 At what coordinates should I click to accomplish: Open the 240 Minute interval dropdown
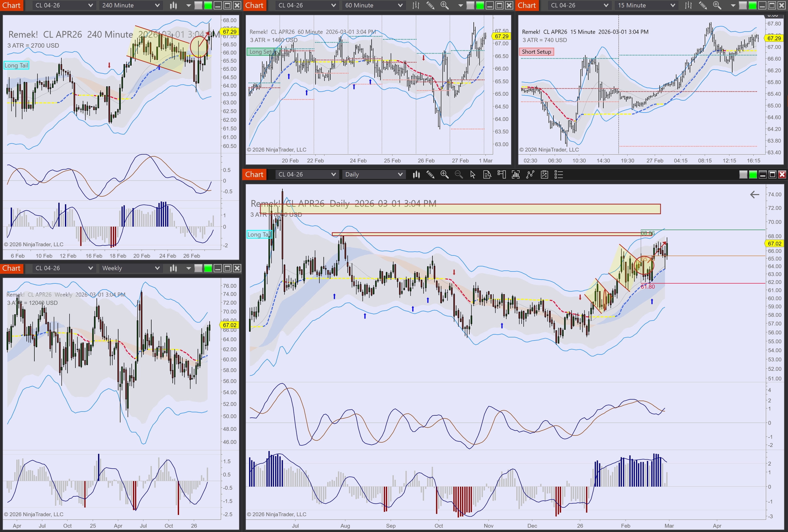point(130,5)
